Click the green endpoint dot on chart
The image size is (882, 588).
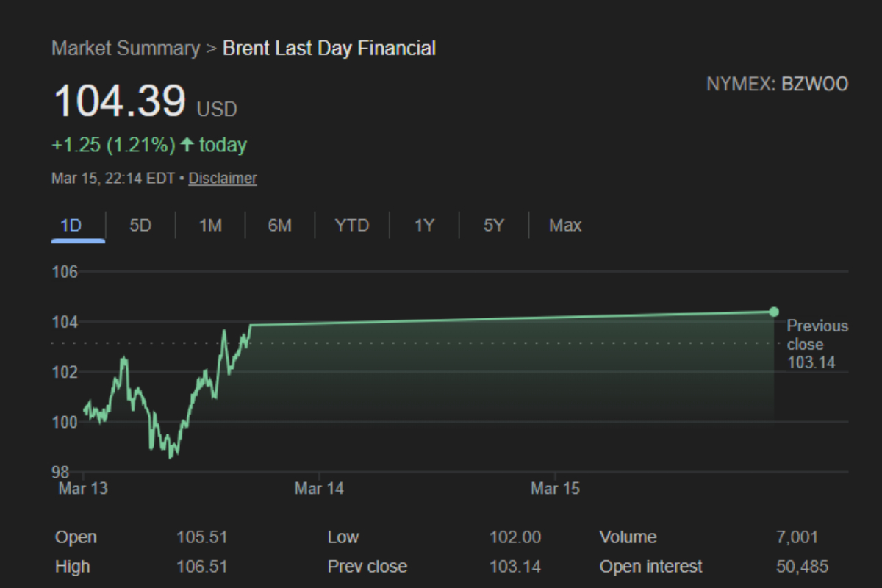[773, 312]
